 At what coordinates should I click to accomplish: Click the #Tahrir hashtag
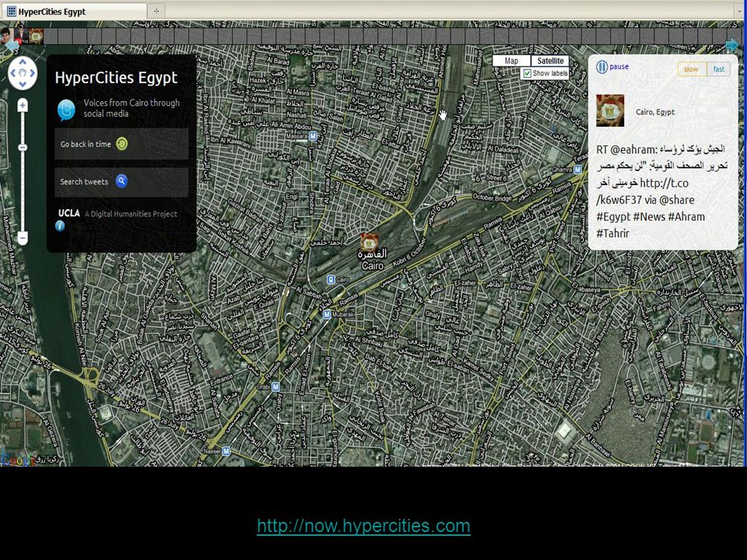(x=612, y=233)
